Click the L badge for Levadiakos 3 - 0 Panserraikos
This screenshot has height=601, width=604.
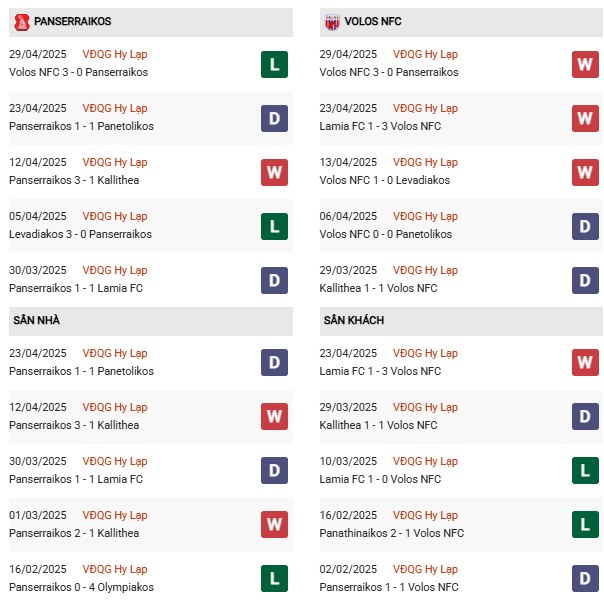point(274,226)
